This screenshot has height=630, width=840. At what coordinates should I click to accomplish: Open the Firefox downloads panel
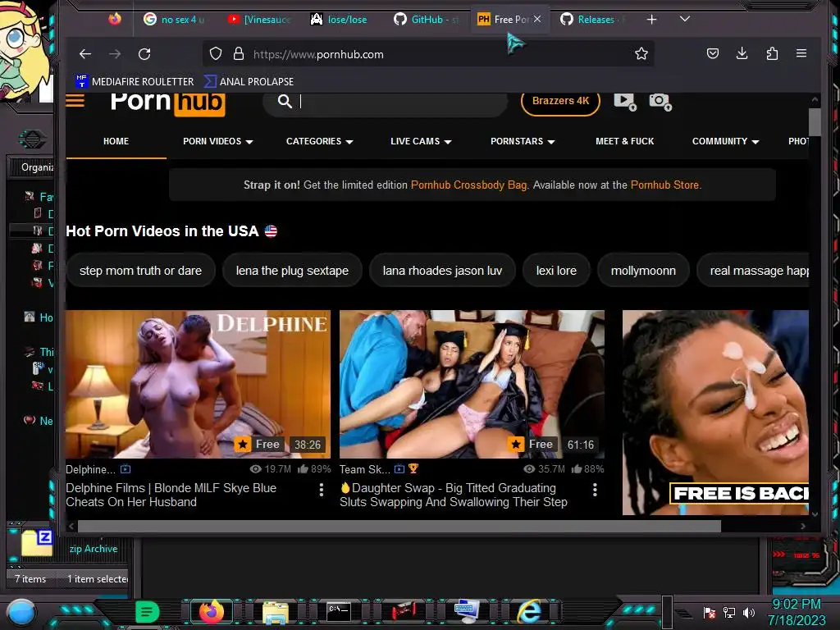pyautogui.click(x=742, y=53)
